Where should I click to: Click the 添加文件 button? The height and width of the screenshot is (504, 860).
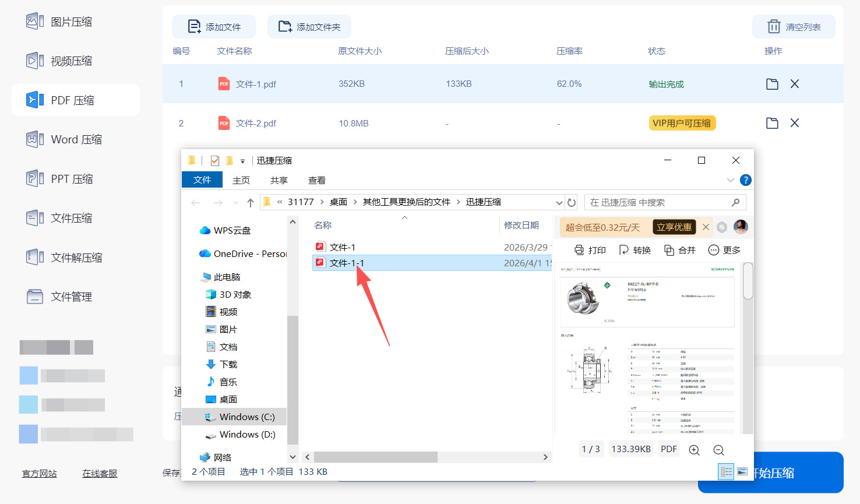(x=214, y=27)
